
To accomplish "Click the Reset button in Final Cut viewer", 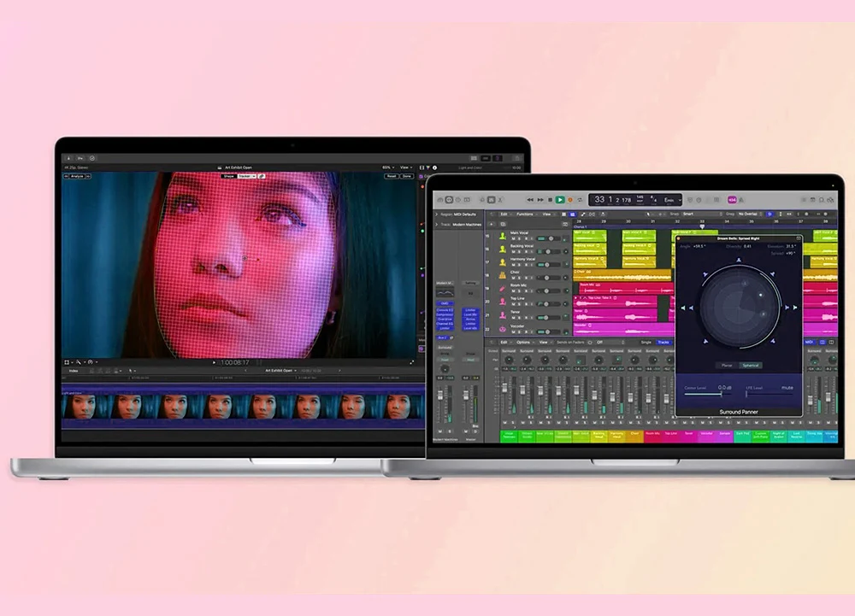I will (x=391, y=176).
